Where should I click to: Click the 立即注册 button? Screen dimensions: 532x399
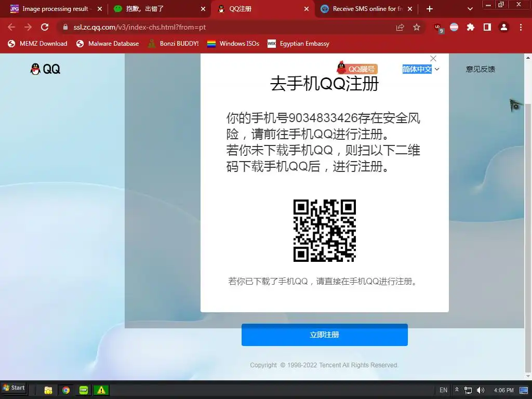click(x=324, y=335)
